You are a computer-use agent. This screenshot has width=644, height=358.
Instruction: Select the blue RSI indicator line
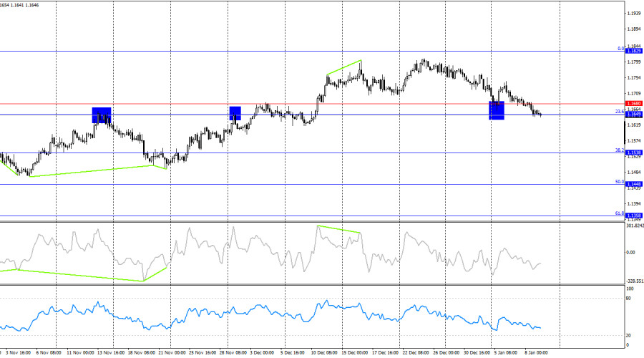[270, 316]
